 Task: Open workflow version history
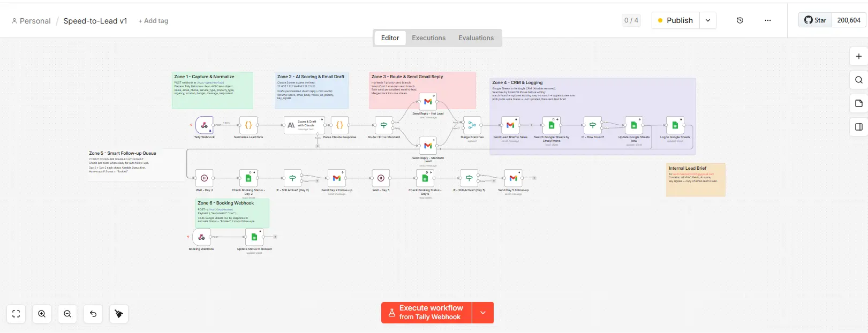point(740,20)
